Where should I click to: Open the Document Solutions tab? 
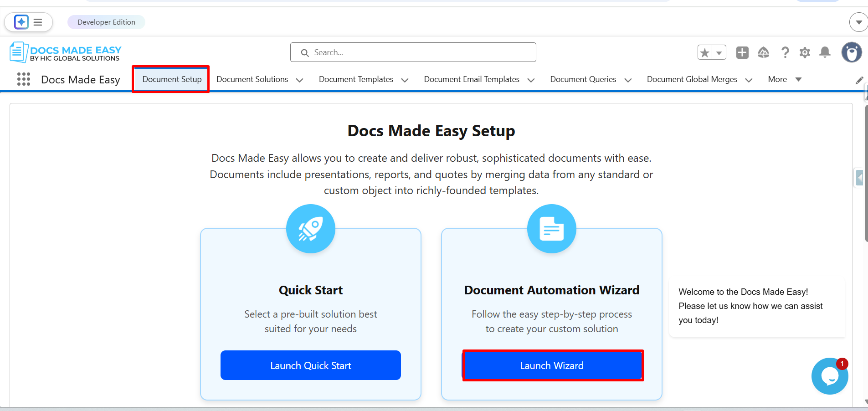[252, 79]
